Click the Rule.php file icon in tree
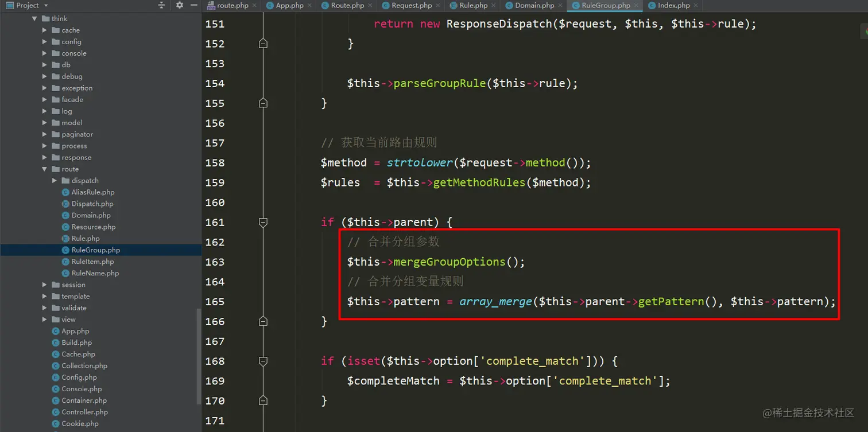 pyautogui.click(x=65, y=238)
